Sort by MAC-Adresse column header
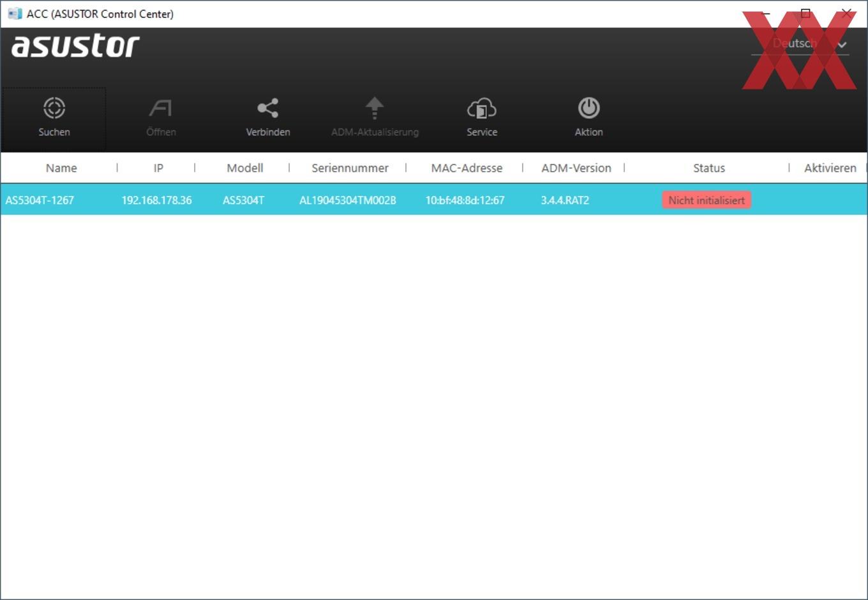868x600 pixels. tap(467, 168)
